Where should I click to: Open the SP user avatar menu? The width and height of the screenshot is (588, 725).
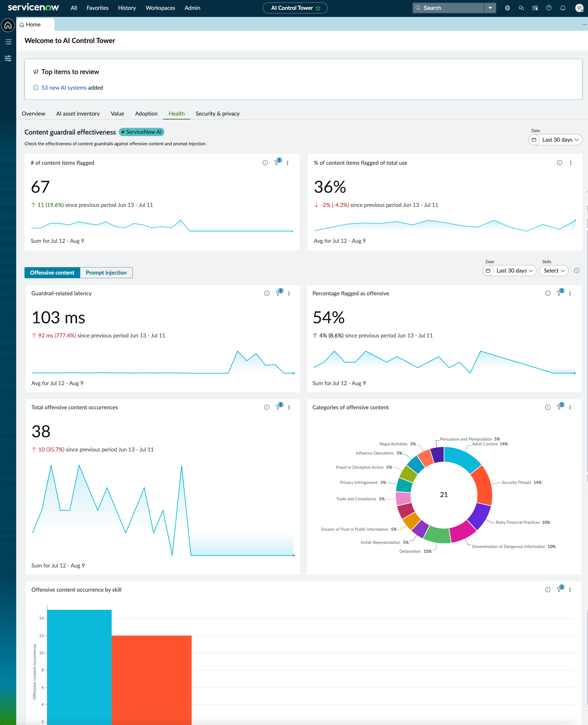pyautogui.click(x=579, y=8)
